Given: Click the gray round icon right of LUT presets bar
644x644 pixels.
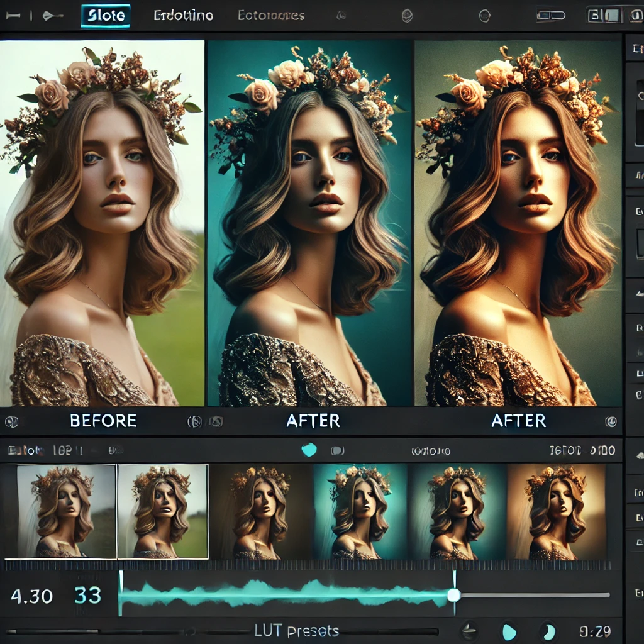Looking at the screenshot, I should coord(469,631).
